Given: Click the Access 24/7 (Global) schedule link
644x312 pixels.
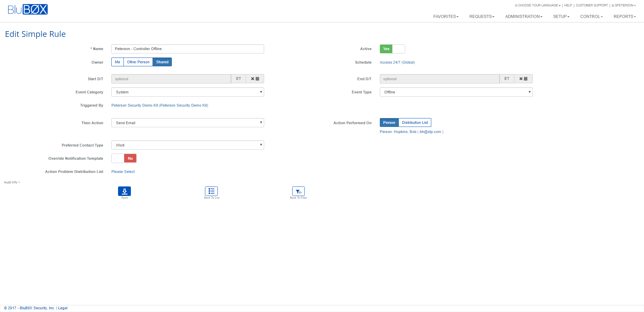Looking at the screenshot, I should tap(397, 62).
